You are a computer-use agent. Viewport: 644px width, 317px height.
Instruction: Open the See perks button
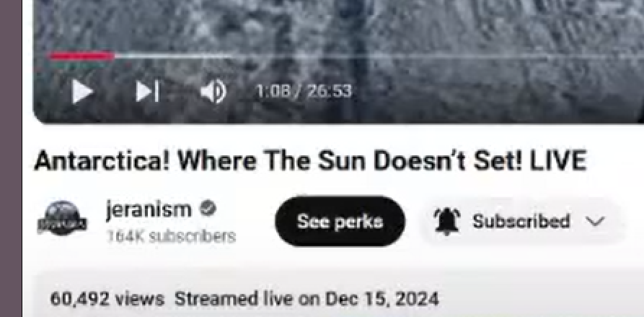340,221
